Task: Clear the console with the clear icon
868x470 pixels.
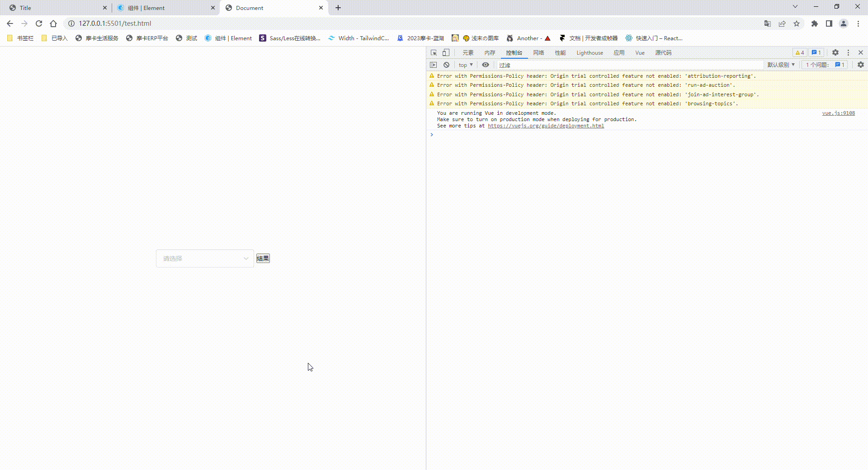Action: point(447,65)
